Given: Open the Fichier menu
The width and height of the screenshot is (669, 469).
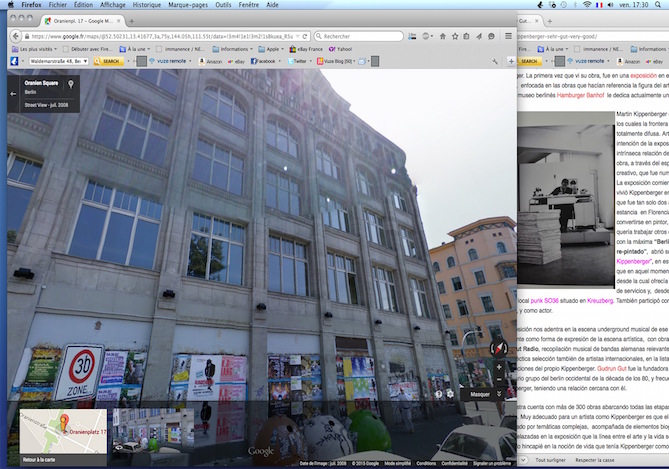Looking at the screenshot, I should coord(58,5).
